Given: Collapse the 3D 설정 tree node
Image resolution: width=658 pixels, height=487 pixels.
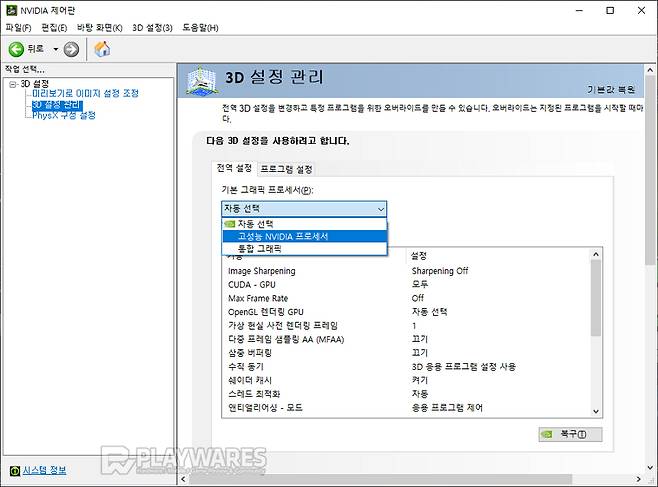Looking at the screenshot, I should point(13,83).
